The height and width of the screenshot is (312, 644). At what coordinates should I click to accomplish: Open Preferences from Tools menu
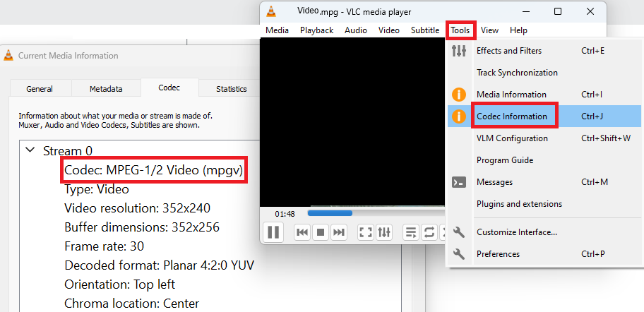click(x=545, y=254)
